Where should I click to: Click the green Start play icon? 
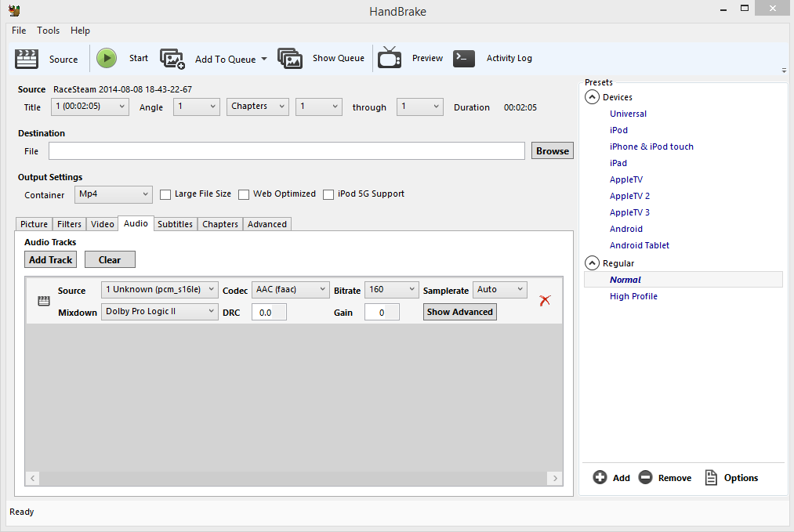(107, 58)
